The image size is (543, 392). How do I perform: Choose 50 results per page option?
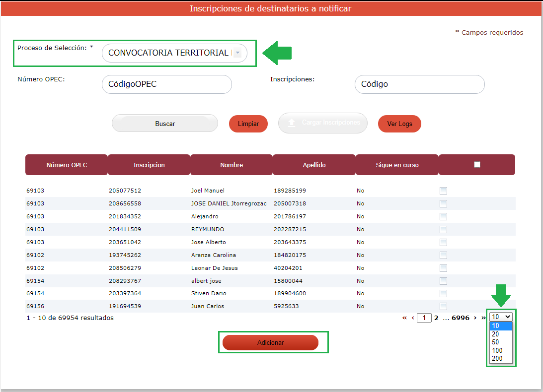[x=495, y=342]
